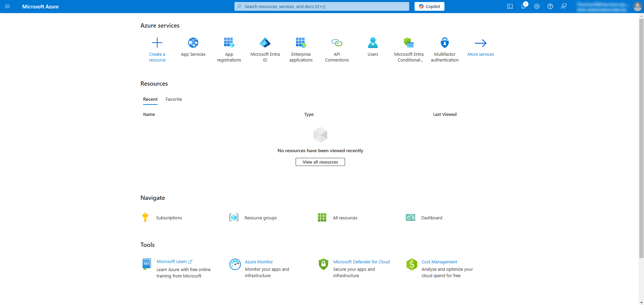
Task: Click the scrollbar down arrow
Action: point(641,302)
